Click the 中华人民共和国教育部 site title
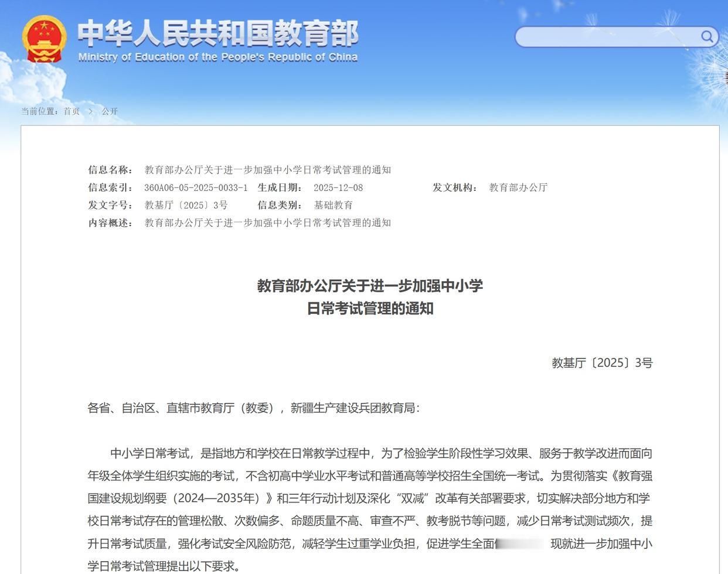 [218, 33]
